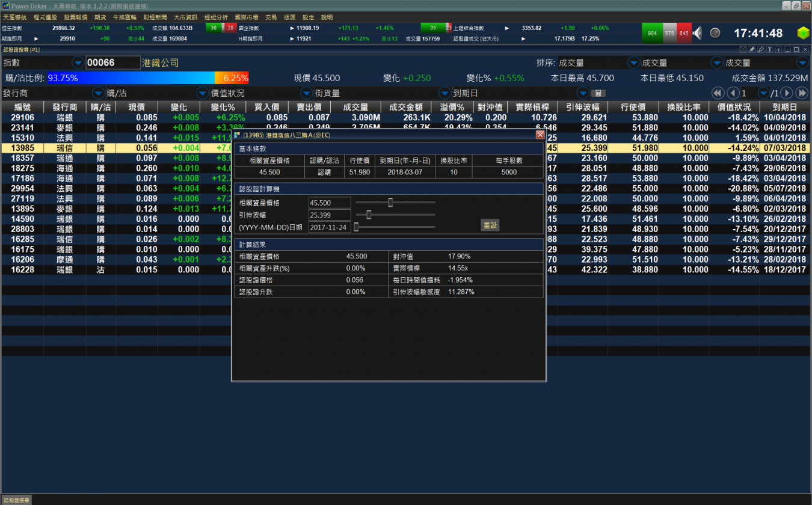Open the 牛熊區輪 menu

click(125, 17)
